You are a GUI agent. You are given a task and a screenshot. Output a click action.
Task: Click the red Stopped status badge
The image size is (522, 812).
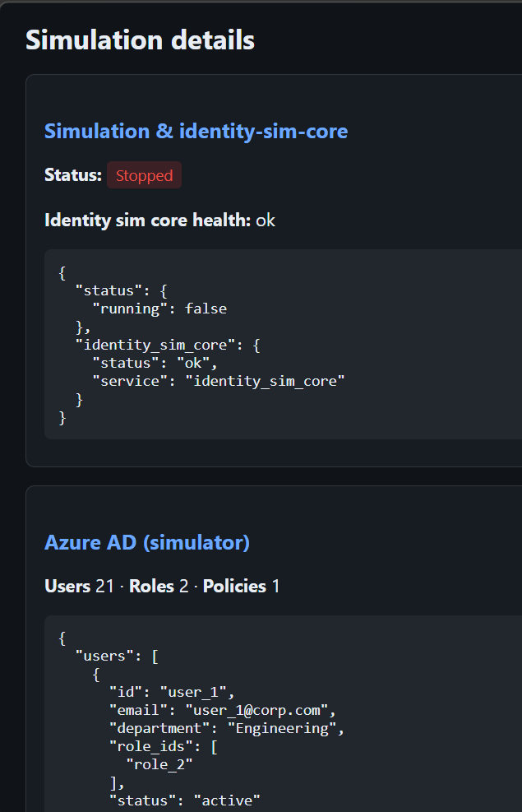144,174
